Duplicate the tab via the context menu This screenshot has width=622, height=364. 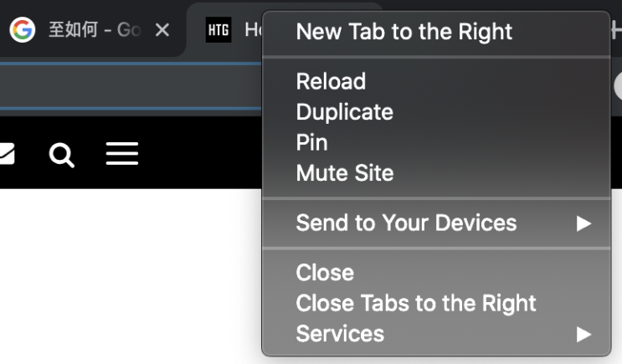(344, 112)
